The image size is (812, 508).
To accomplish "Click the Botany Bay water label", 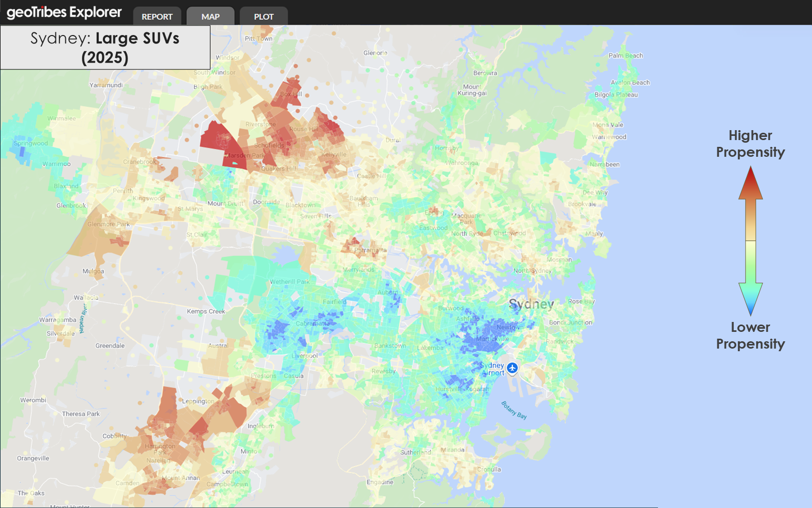I will 514,410.
